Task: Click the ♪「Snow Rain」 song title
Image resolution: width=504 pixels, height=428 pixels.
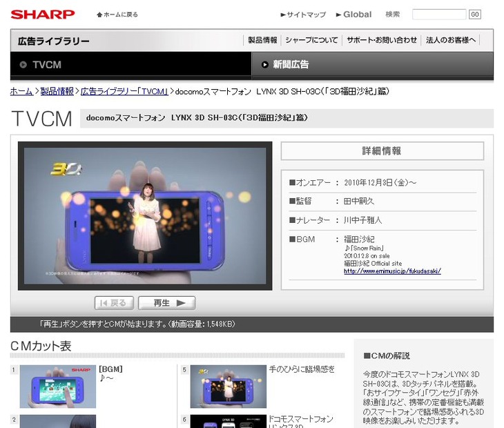Action: (x=364, y=248)
